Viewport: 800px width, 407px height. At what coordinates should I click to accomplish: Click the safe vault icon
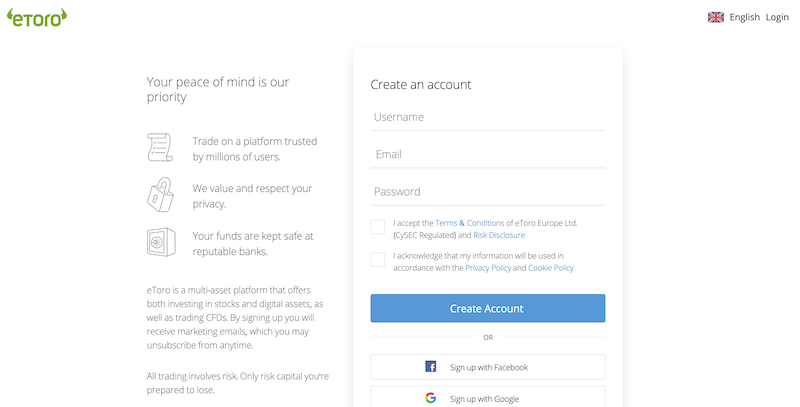click(161, 242)
